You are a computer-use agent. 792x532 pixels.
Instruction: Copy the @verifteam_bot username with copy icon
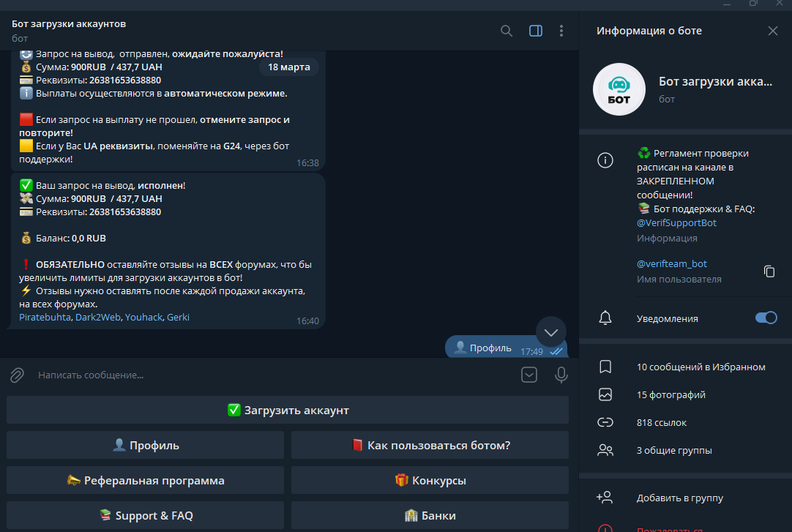tap(769, 271)
